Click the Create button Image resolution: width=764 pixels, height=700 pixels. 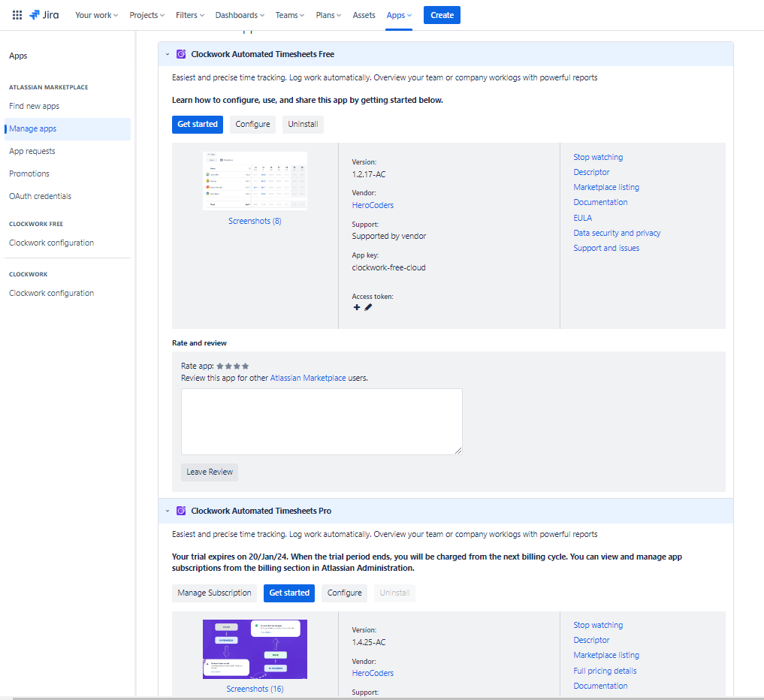(442, 15)
